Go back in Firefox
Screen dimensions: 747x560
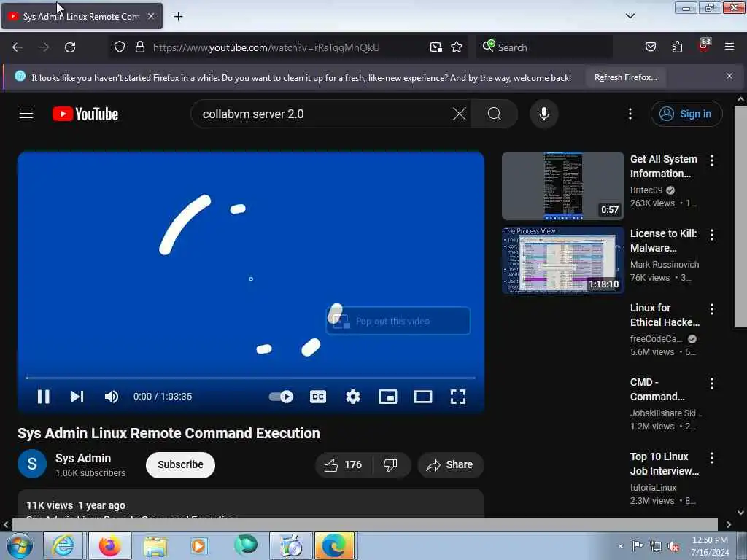[18, 47]
